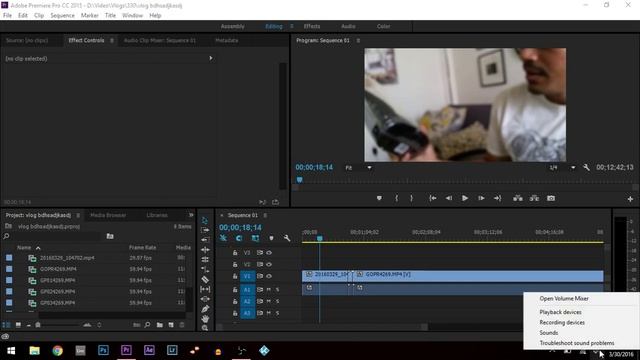Click Mark In button
Viewport: 640px width, 360px height.
pos(396,198)
